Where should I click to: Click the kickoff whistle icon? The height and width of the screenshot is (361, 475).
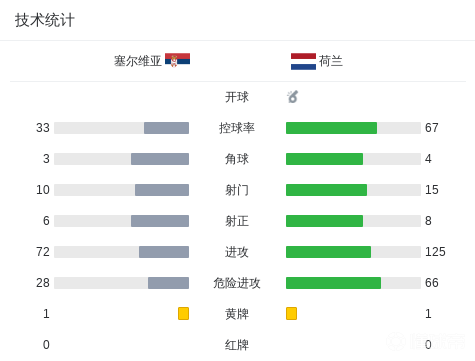click(292, 97)
